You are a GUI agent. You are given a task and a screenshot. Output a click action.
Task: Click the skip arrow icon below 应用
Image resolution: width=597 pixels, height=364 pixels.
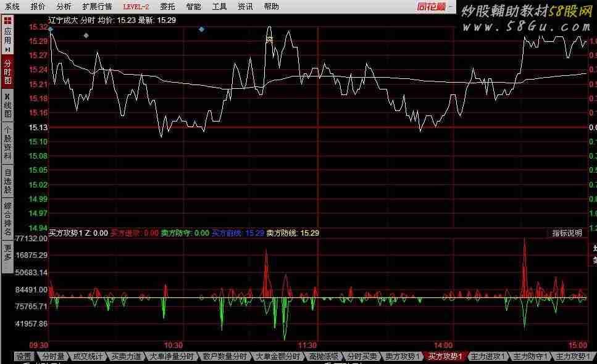point(7,50)
